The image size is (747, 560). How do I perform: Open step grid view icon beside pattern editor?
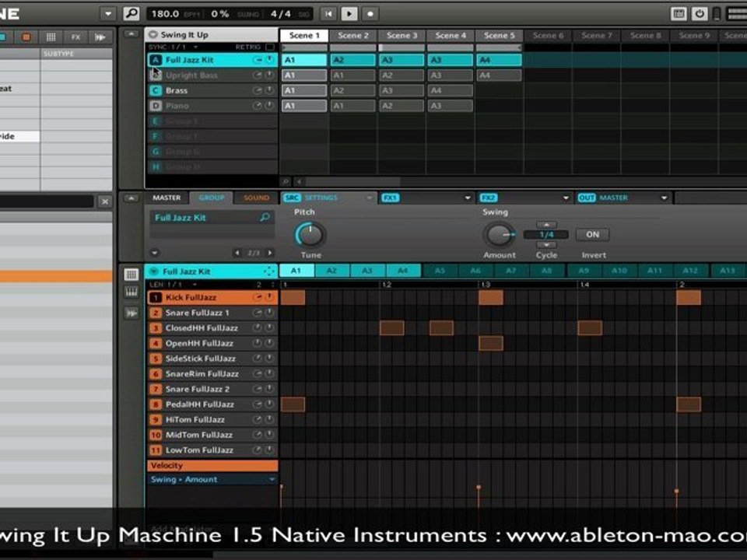point(132,274)
